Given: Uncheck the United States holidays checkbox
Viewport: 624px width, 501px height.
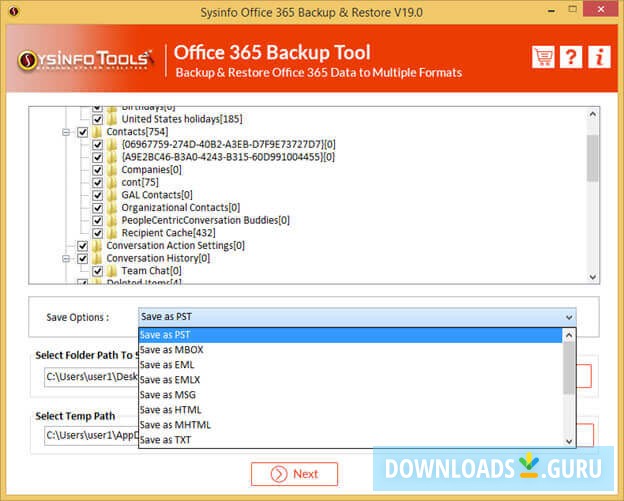Looking at the screenshot, I should 98,119.
